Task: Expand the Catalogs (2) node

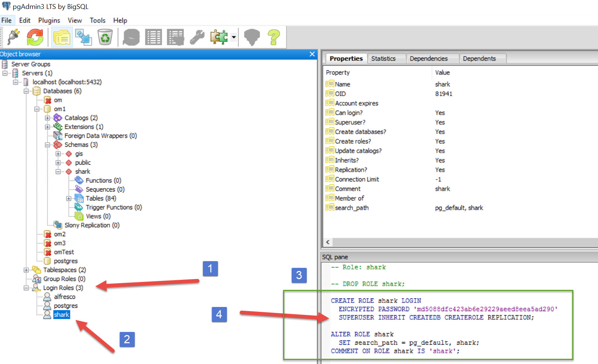Action: (47, 118)
